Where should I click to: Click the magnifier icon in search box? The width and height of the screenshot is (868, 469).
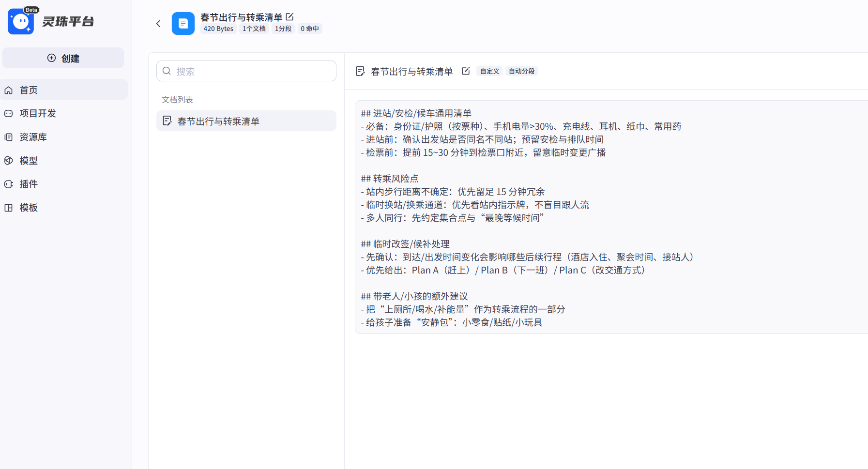(x=167, y=71)
